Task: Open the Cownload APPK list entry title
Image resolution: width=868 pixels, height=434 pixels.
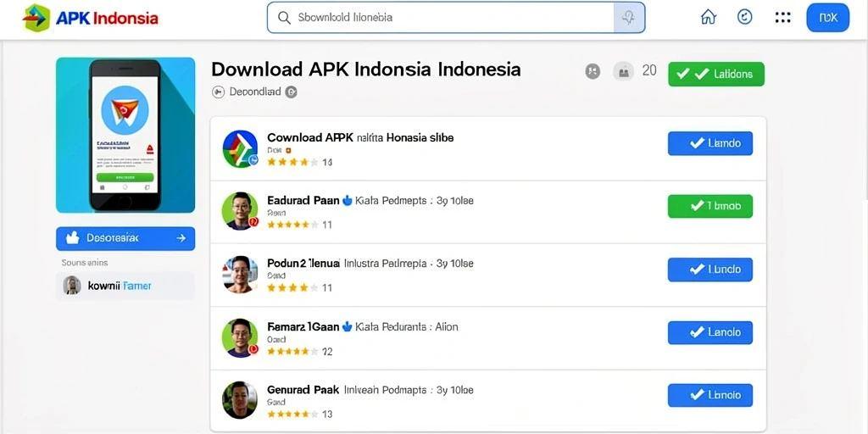Action: point(360,138)
